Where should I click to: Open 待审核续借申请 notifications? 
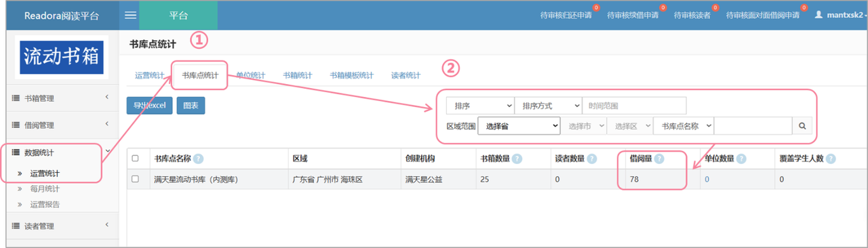[x=633, y=15]
